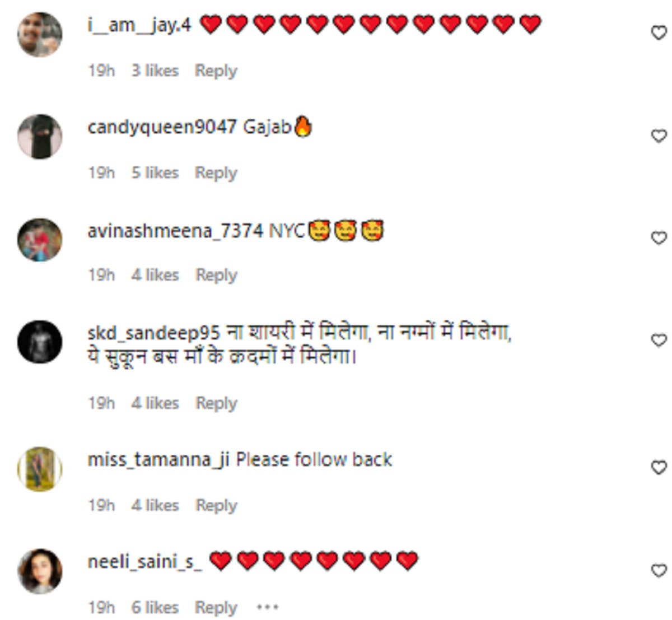View who liked candyqueen9047's comment (5 likes)
The image size is (672, 620).
[155, 173]
